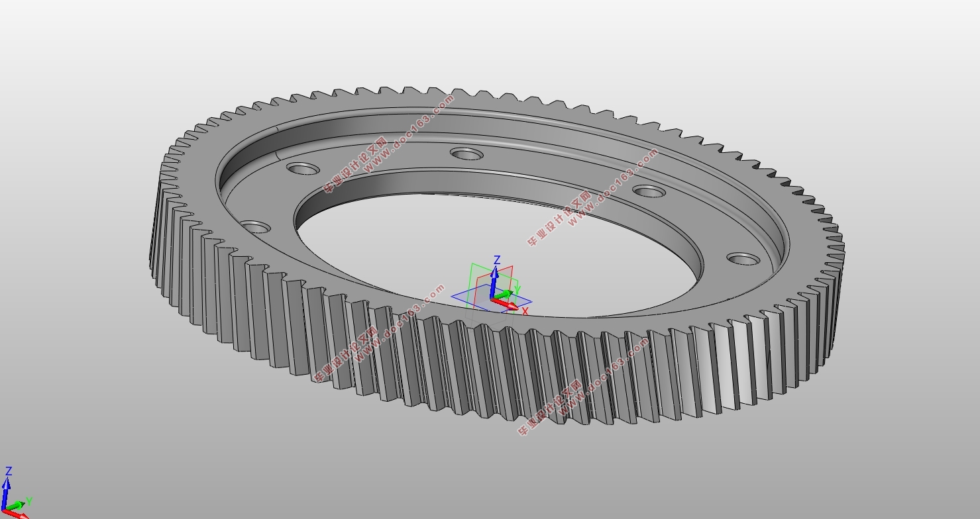
Task: Click the view orientation triad in the corner
Action: click(16, 493)
